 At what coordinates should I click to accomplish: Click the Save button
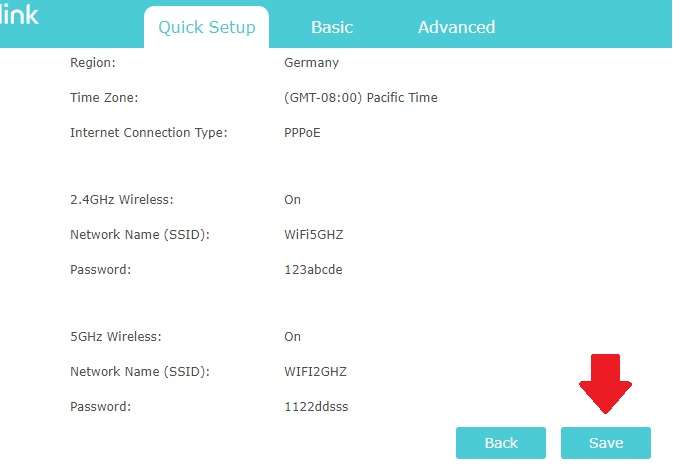click(x=606, y=443)
